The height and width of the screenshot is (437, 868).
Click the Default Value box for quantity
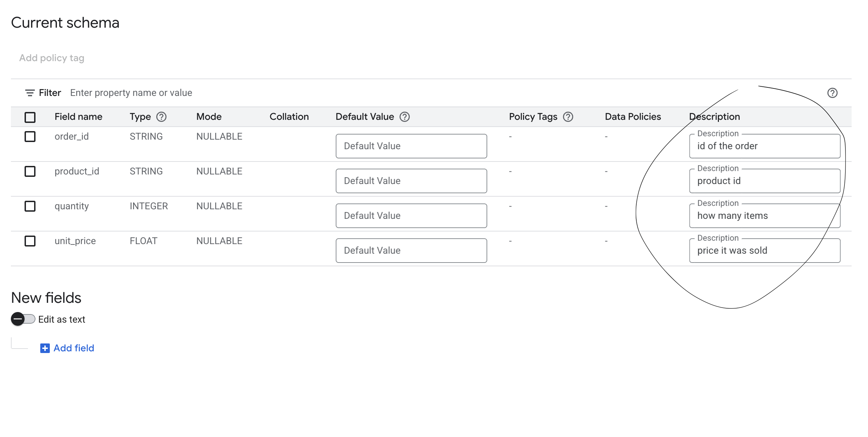pos(411,216)
